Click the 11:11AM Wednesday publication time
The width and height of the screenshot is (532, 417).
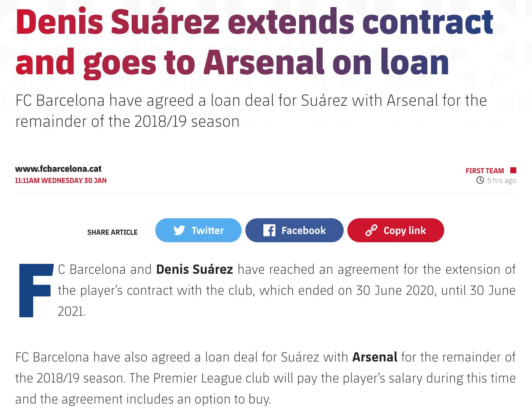60,180
